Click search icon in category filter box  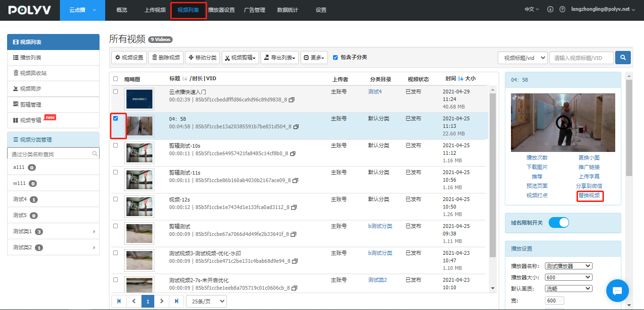click(95, 154)
